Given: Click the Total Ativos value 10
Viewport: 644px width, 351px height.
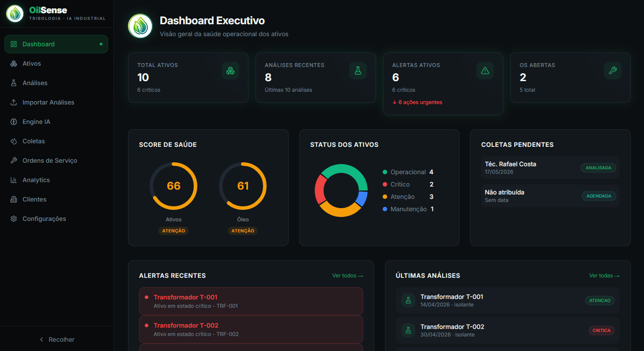Looking at the screenshot, I should 143,78.
